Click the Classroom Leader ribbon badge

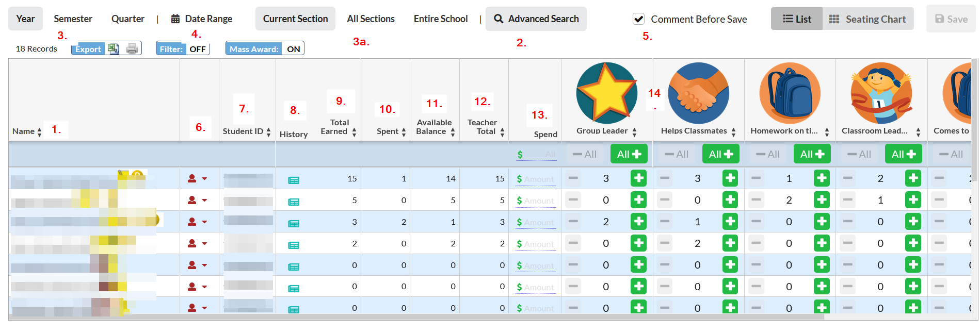(x=881, y=93)
